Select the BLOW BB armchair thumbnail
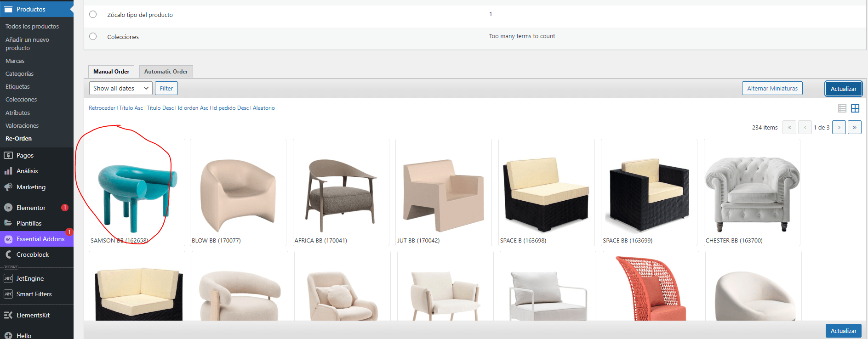This screenshot has height=339, width=868. 238,193
